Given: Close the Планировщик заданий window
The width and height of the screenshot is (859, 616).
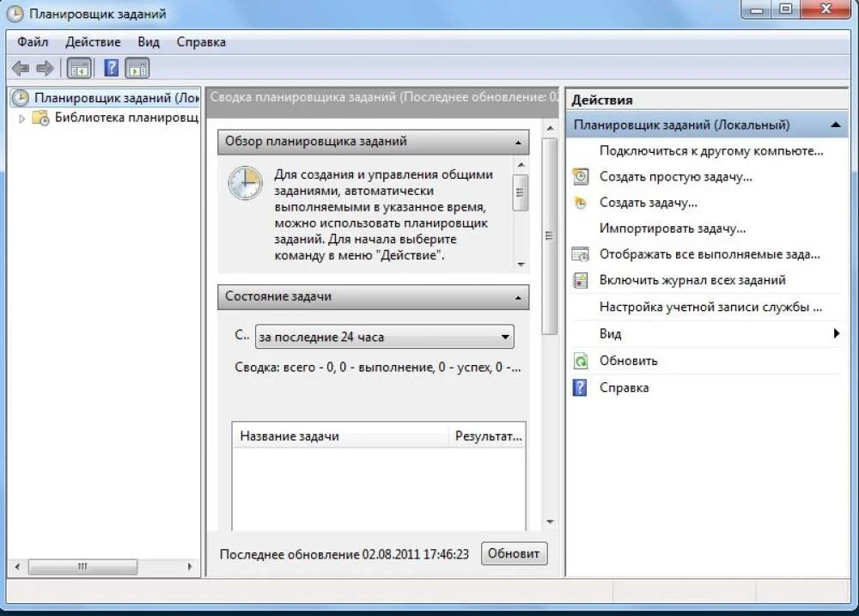Looking at the screenshot, I should pos(826,9).
